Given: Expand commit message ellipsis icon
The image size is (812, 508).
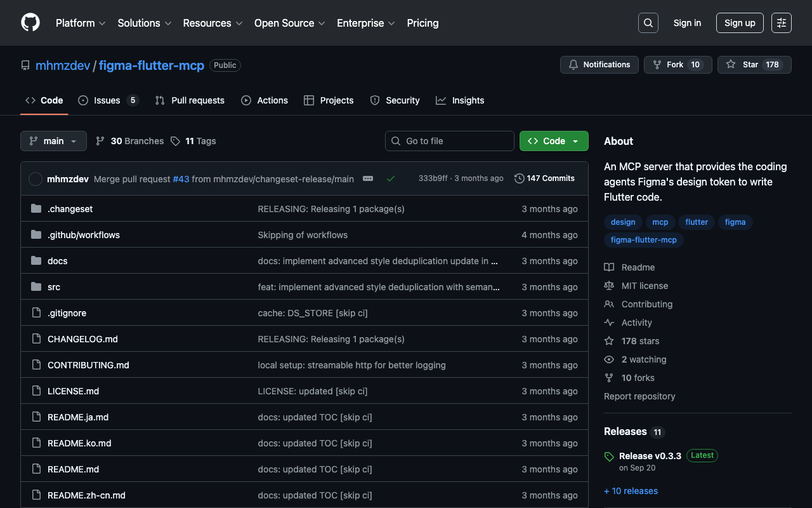Looking at the screenshot, I should point(368,178).
